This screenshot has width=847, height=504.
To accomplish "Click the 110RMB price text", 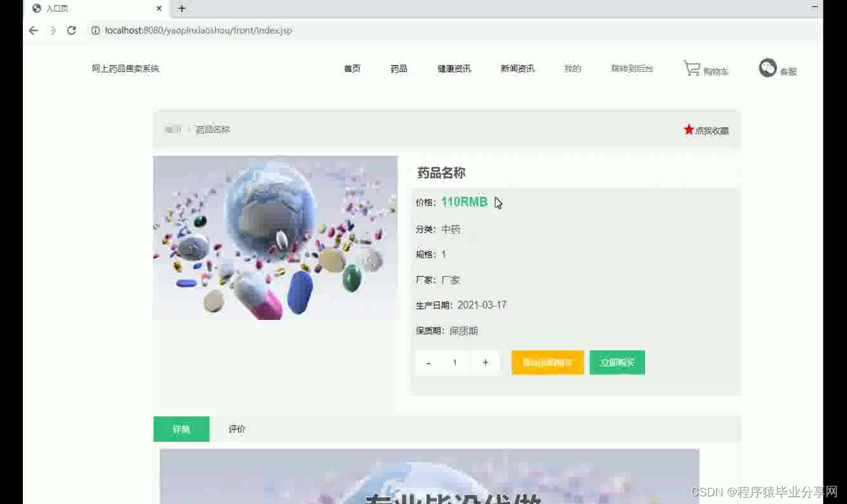I will 464,202.
